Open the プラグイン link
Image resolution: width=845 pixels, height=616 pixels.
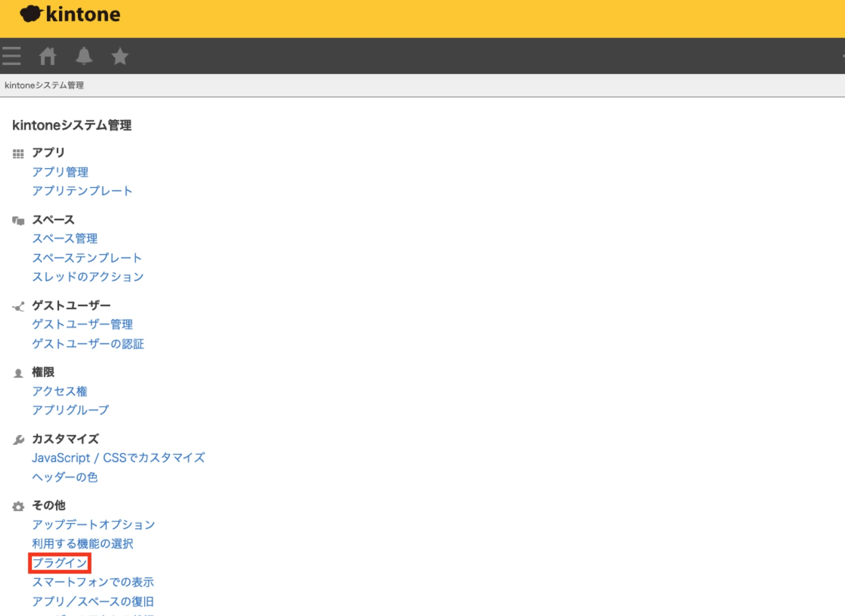[60, 563]
